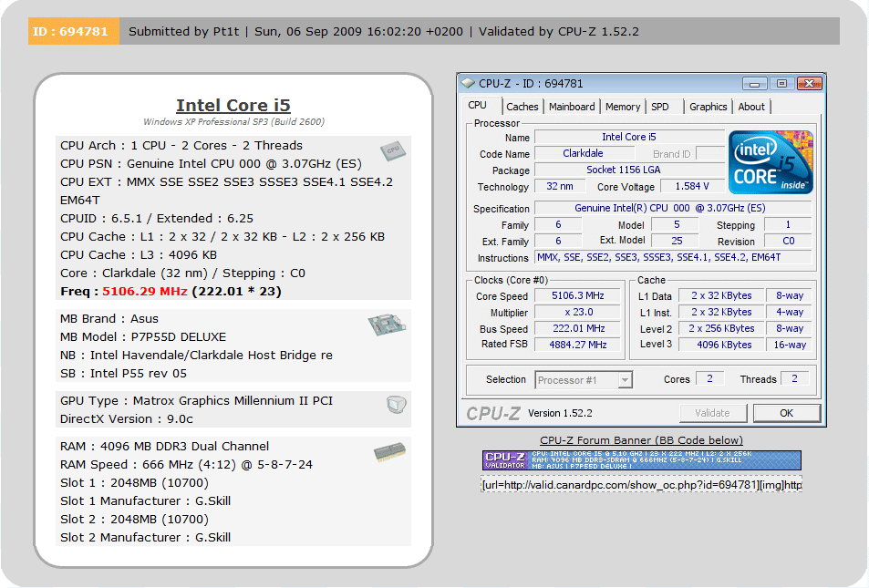Click the monitor icon beside GPU Type

pos(397,405)
